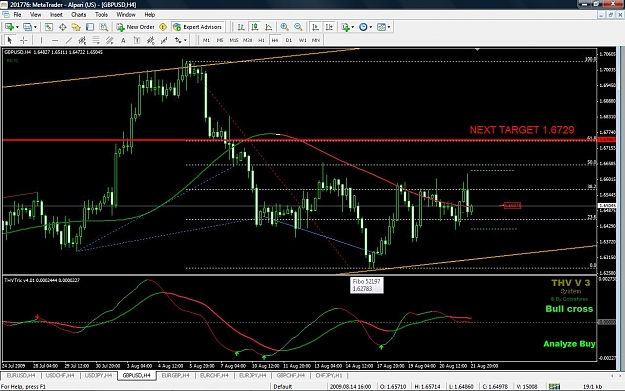Click the New Order button
Viewport: 625px width, 391px height.
[x=136, y=27]
